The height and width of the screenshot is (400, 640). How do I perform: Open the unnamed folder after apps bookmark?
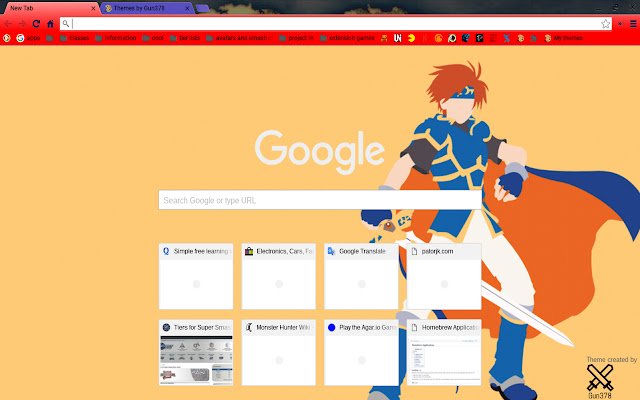coord(50,38)
